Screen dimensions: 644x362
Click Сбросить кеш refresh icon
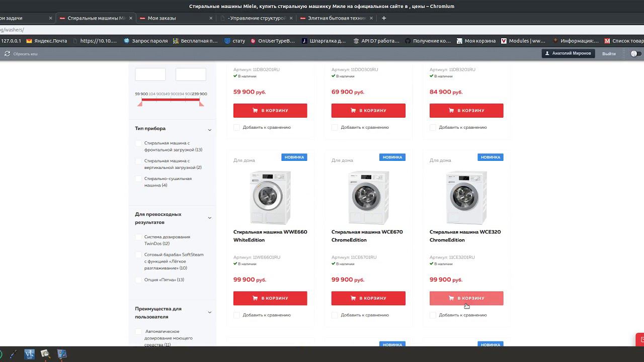click(7, 54)
